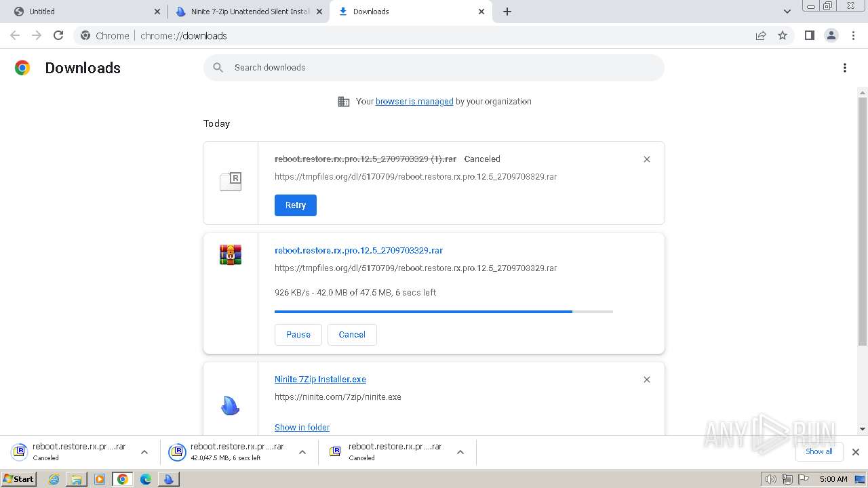Open reboot.restore.rx.pro.12.5 rar file link
The width and height of the screenshot is (868, 488).
(x=359, y=250)
